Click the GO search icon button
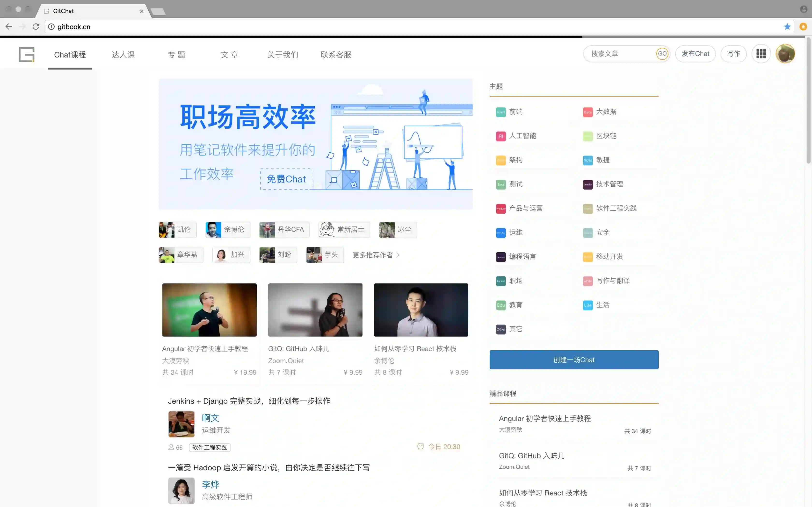This screenshot has width=812, height=507. coord(662,54)
